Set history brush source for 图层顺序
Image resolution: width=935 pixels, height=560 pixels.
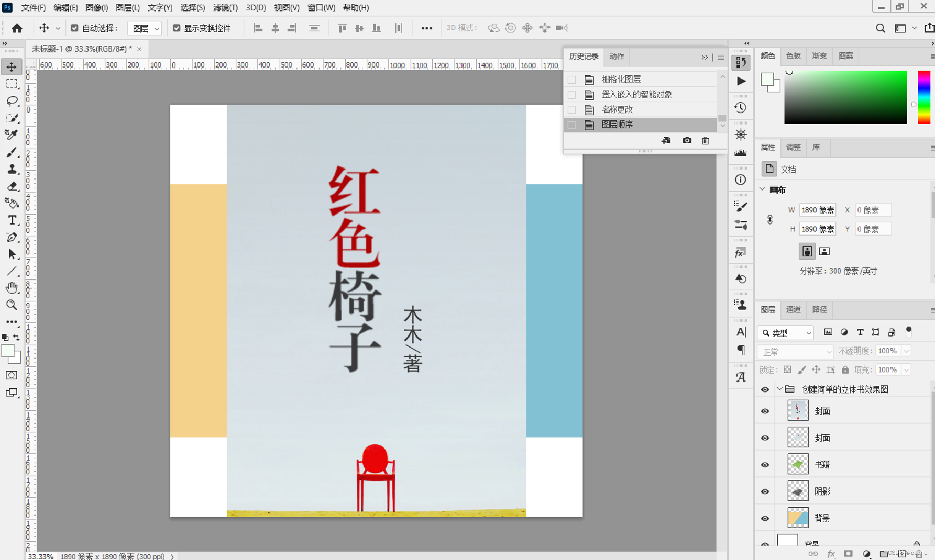point(572,125)
